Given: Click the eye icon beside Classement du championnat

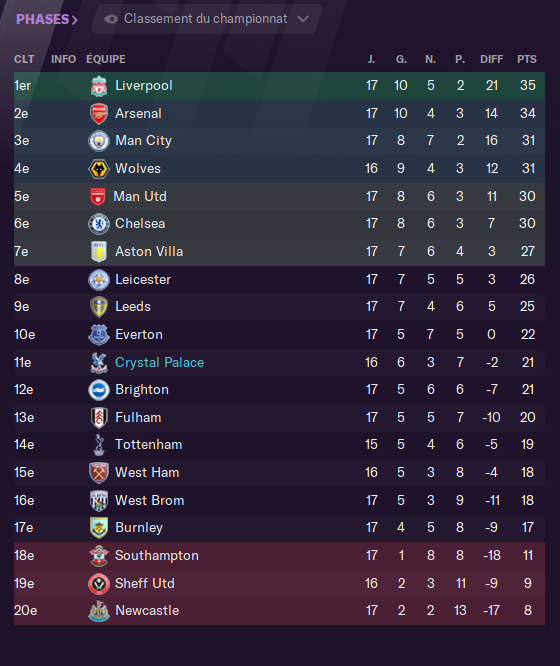Looking at the screenshot, I should (111, 19).
